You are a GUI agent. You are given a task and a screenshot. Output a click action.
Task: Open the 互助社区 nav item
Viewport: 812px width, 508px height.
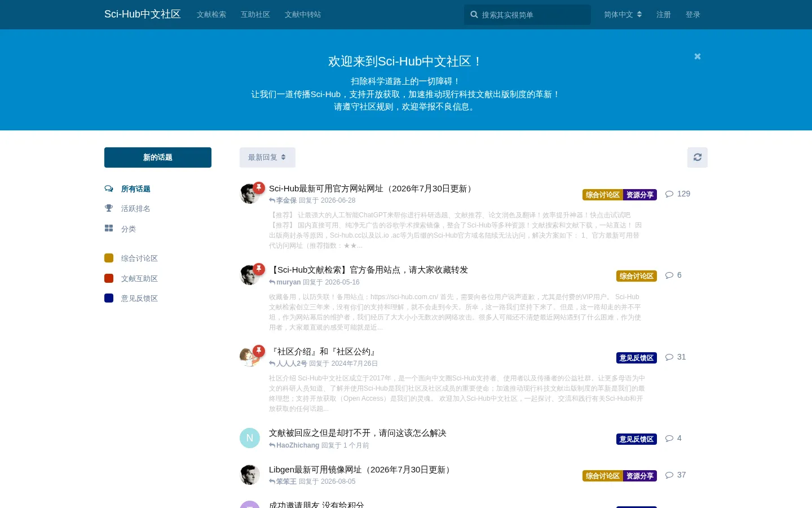[x=255, y=15]
